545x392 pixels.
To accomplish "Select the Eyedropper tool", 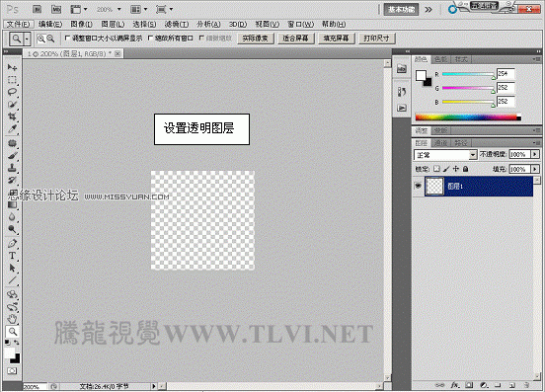I will (x=12, y=129).
